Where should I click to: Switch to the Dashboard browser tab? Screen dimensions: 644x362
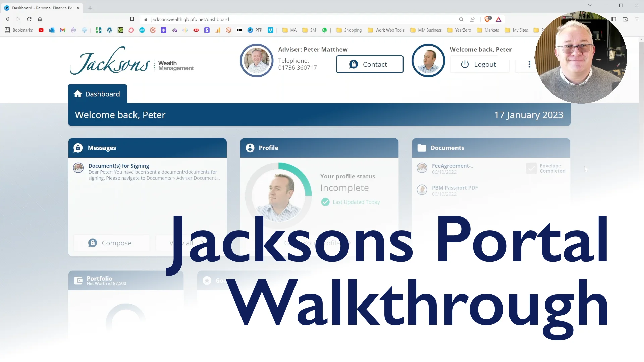click(42, 8)
